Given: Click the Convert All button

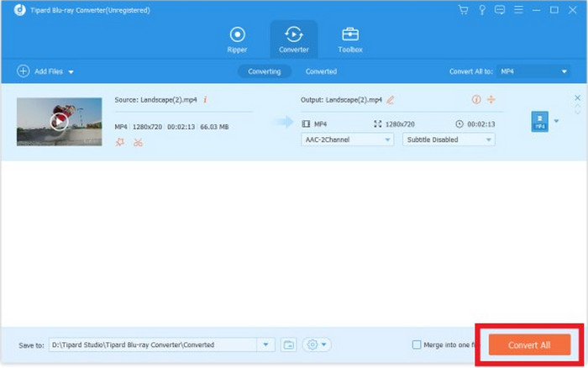Looking at the screenshot, I should (x=529, y=344).
